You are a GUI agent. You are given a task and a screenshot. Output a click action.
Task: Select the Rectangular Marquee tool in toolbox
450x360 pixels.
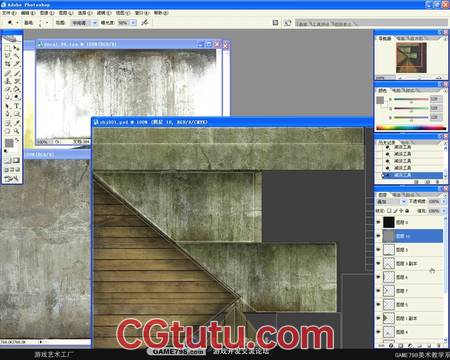pyautogui.click(x=8, y=48)
